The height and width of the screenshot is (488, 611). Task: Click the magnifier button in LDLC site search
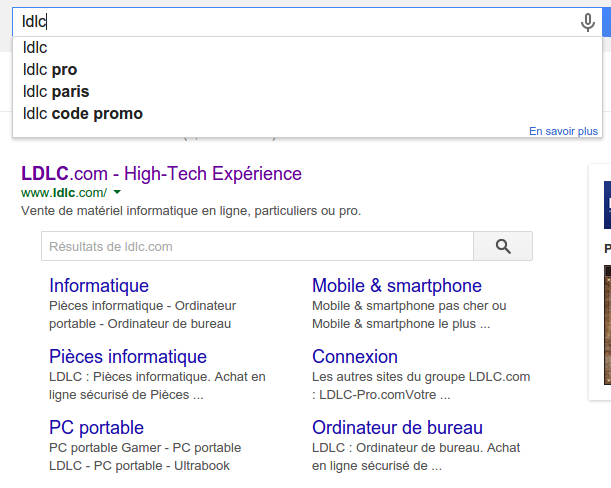coord(503,246)
